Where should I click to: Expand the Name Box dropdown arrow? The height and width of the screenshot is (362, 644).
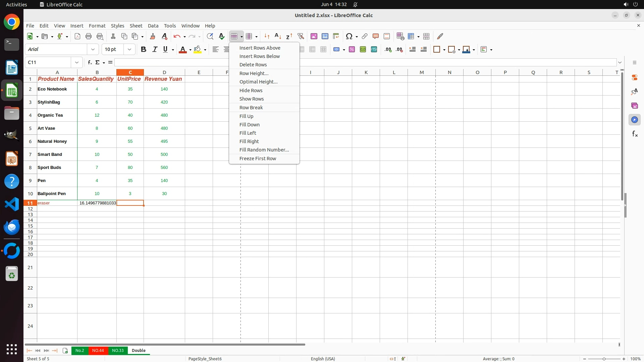pyautogui.click(x=77, y=62)
